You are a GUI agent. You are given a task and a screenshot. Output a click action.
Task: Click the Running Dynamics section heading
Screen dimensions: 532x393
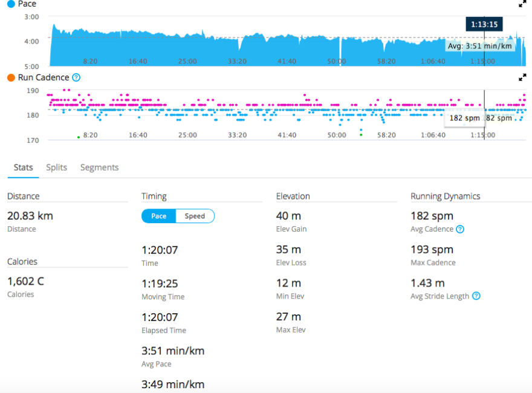pos(445,196)
